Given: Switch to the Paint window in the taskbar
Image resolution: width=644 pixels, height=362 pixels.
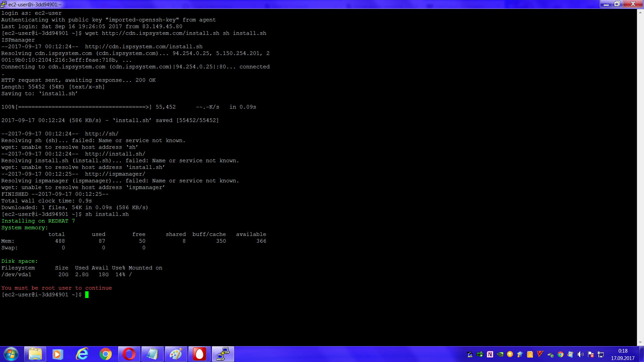Looking at the screenshot, I should tap(176, 354).
